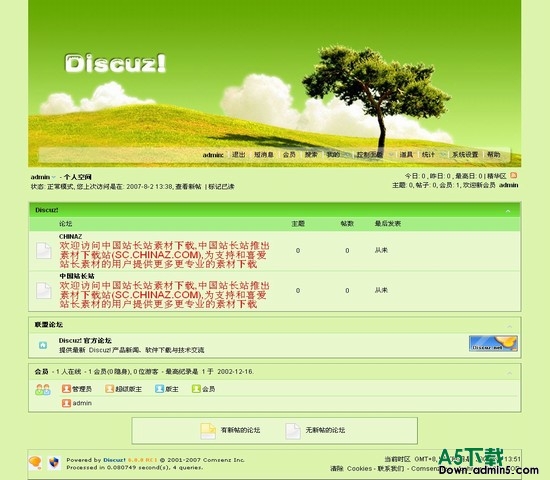Open 道具 in the navigation bar
The image size is (550, 480).
pos(406,154)
